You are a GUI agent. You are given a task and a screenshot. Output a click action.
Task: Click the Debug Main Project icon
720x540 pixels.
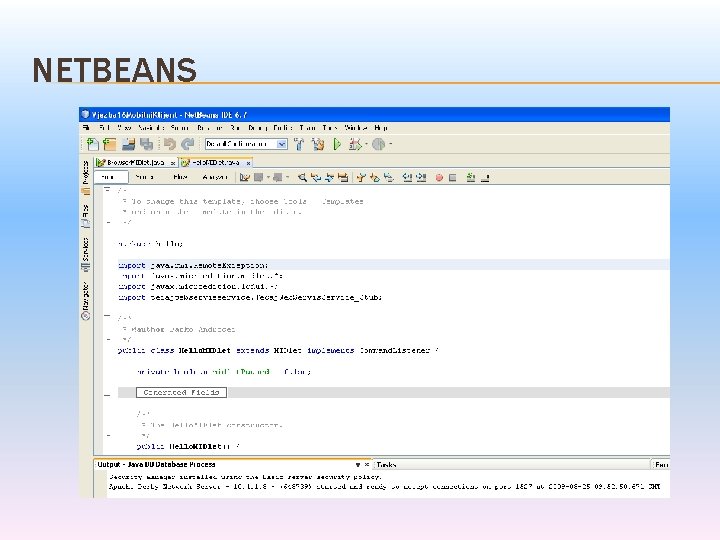click(354, 144)
